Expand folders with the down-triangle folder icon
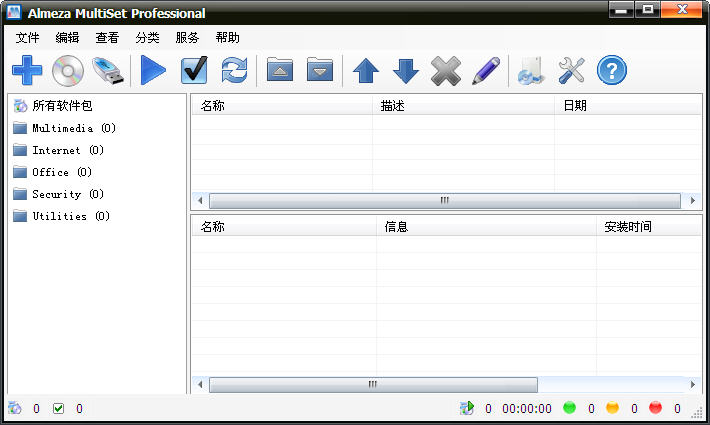The width and height of the screenshot is (710, 425). (x=319, y=70)
